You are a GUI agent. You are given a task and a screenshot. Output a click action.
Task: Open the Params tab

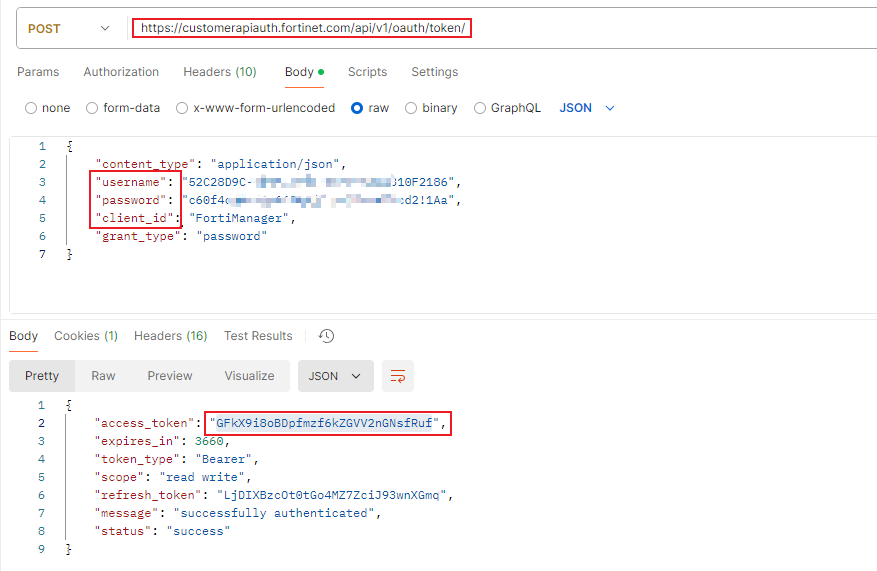pyautogui.click(x=38, y=72)
